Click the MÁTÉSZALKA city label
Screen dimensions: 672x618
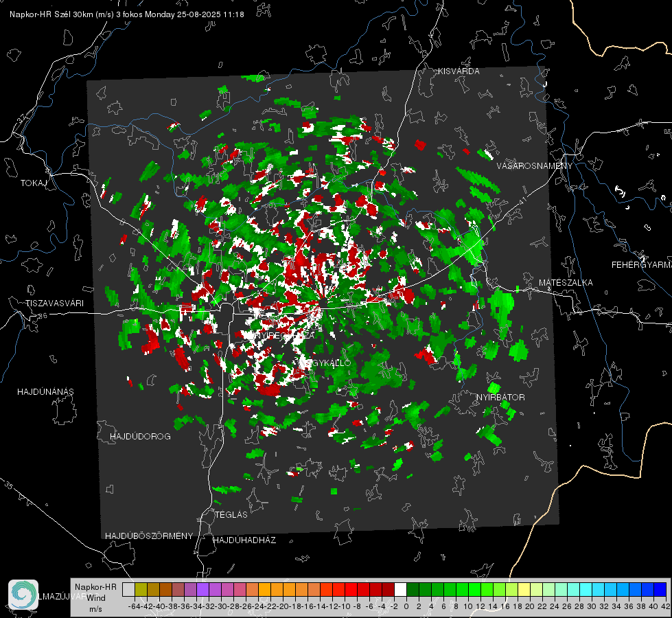566,283
